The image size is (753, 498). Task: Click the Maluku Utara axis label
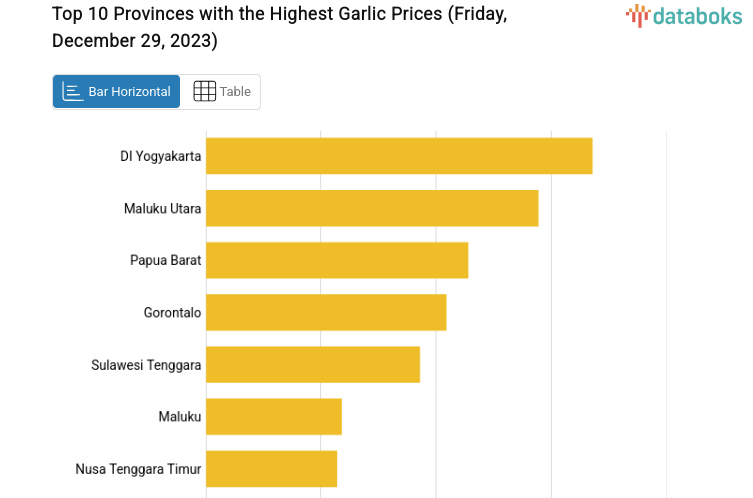(163, 208)
